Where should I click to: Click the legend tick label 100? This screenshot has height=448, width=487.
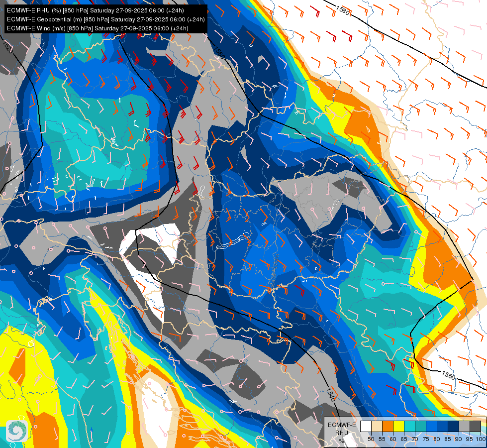pos(481,439)
